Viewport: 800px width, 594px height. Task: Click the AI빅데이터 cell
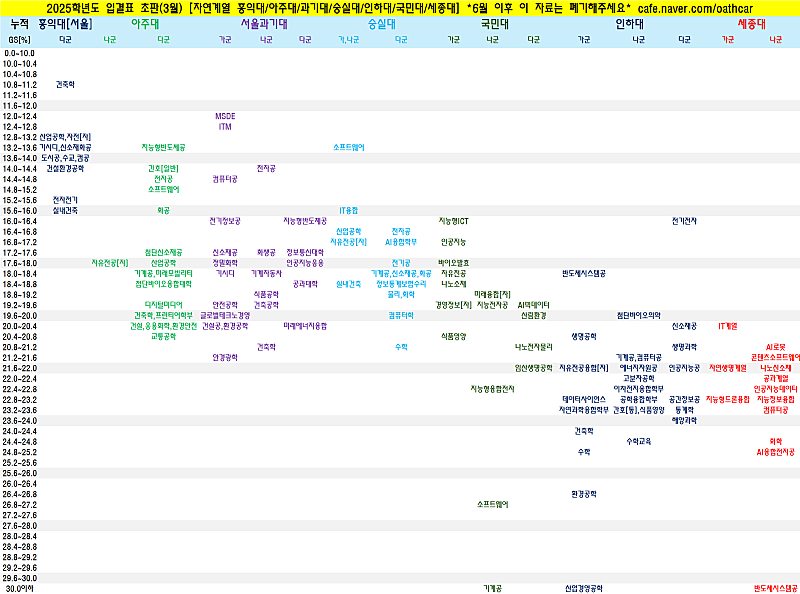pos(533,305)
